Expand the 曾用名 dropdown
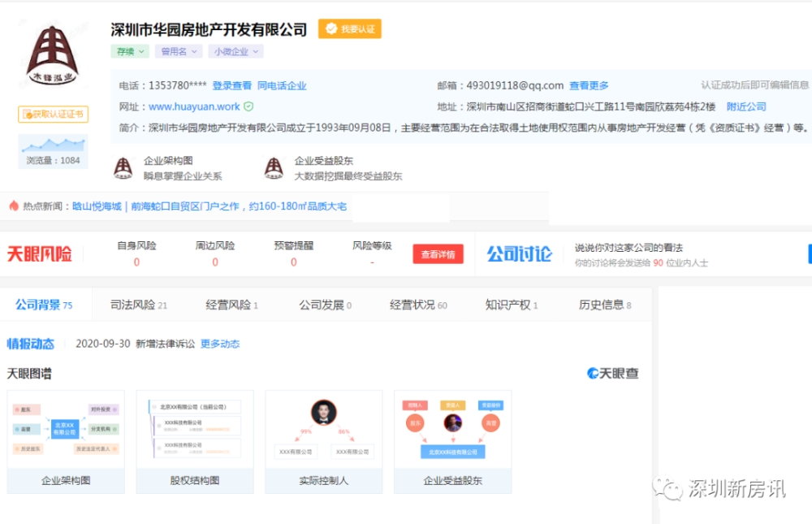This screenshot has width=812, height=524. (179, 51)
